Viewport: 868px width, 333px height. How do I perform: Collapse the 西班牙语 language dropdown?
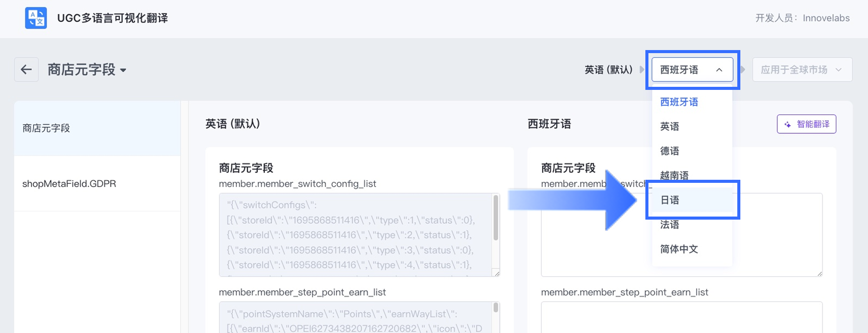pyautogui.click(x=692, y=69)
